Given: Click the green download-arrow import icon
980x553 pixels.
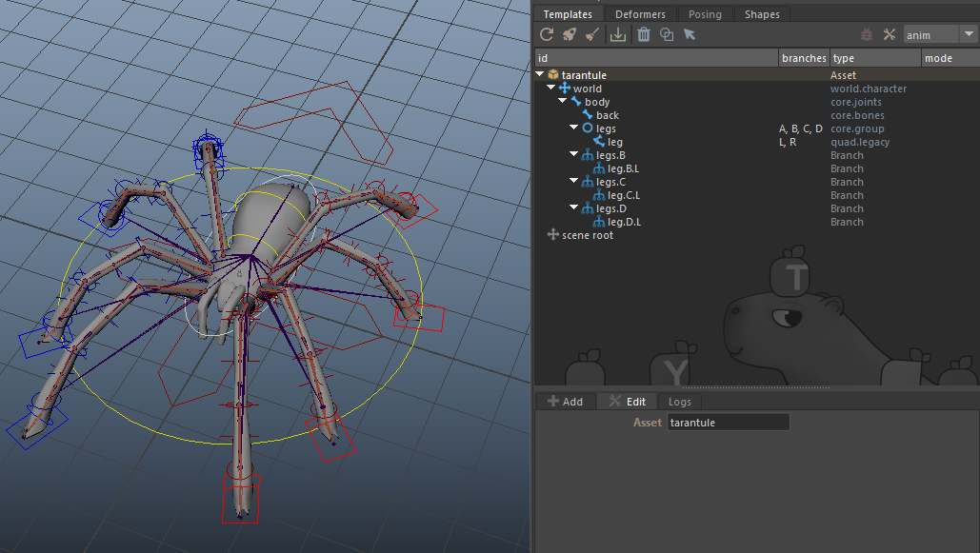Looking at the screenshot, I should click(x=618, y=34).
